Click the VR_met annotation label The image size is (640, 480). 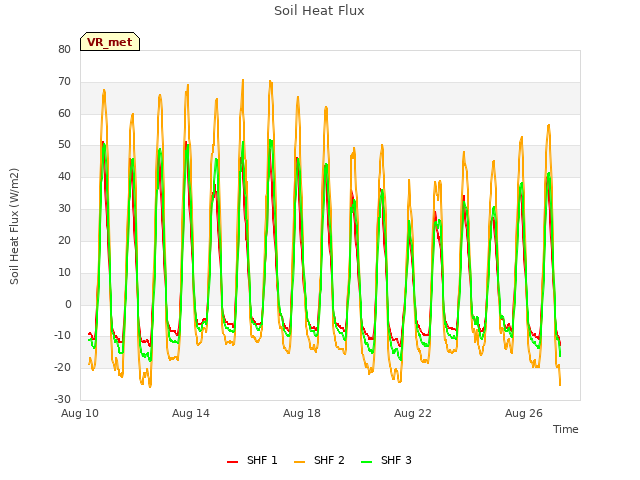point(110,42)
